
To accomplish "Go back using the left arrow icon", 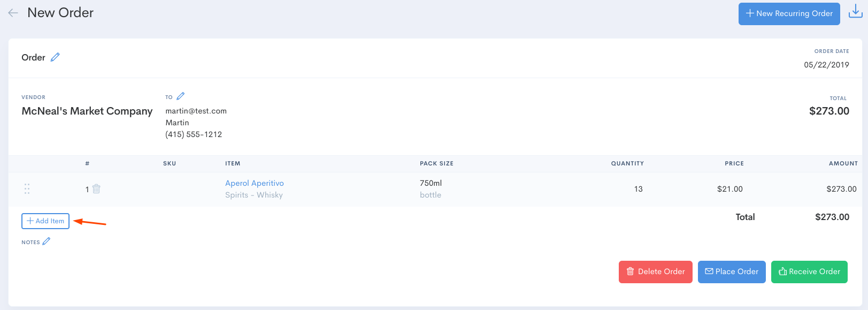I will point(13,13).
